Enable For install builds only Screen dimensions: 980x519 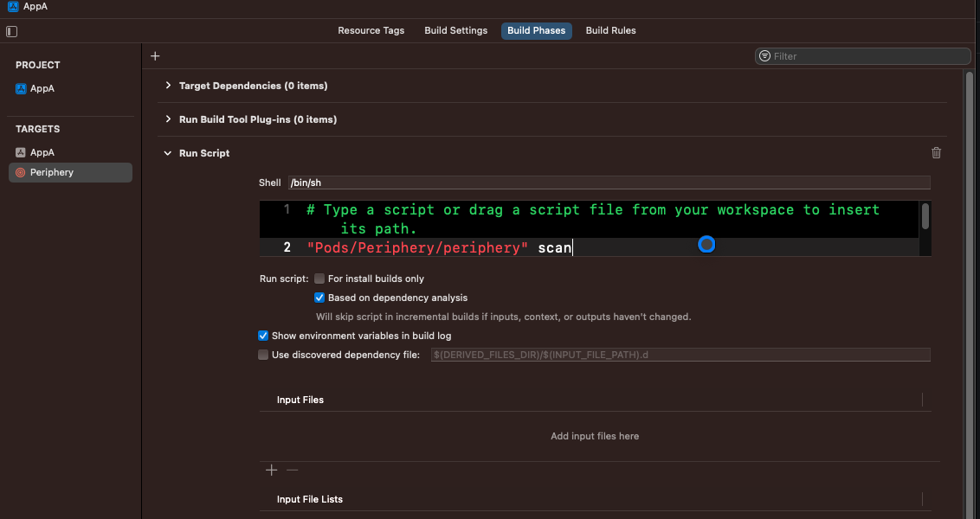pyautogui.click(x=319, y=279)
